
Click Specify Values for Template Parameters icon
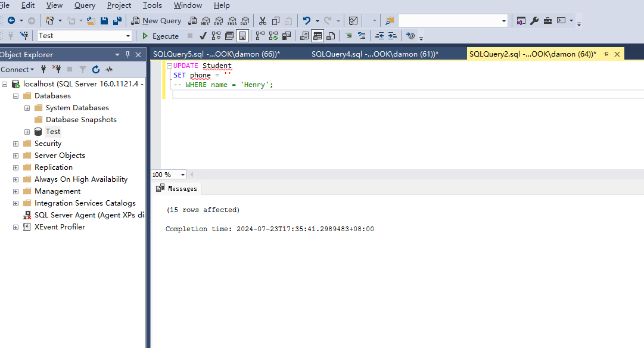pyautogui.click(x=410, y=36)
